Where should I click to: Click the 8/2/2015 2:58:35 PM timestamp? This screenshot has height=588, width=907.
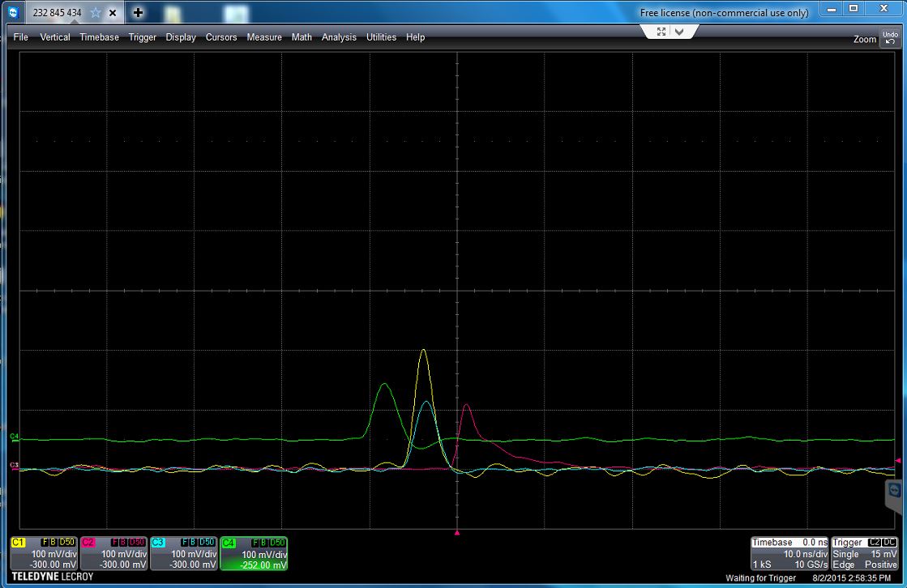(x=851, y=578)
